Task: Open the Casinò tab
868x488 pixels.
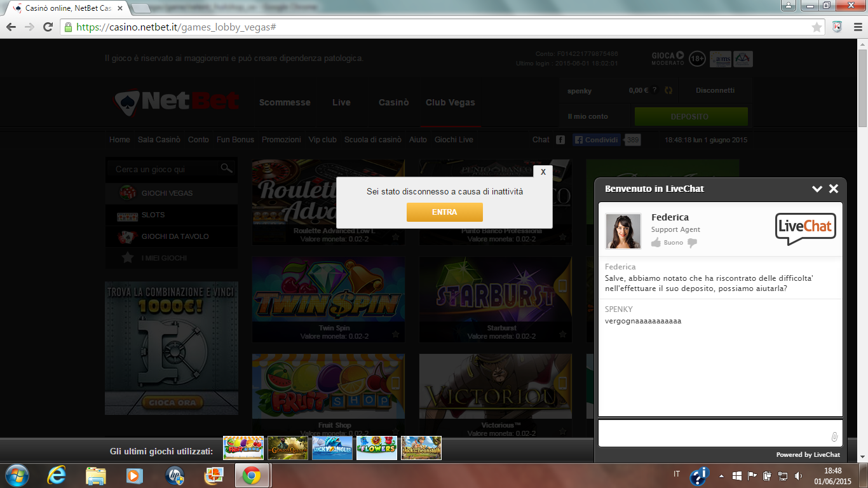Action: coord(394,102)
